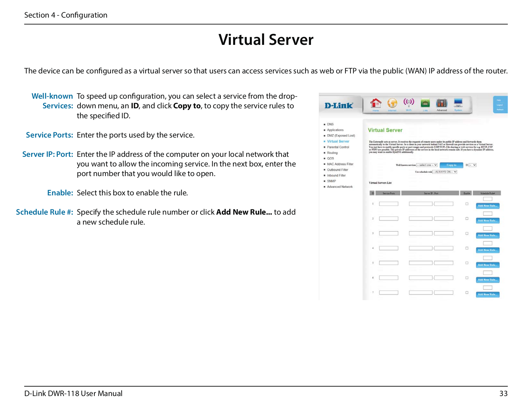The image size is (532, 411).
Task: Select DMZ (Exposed Lost) menu item
Action: tap(341, 136)
